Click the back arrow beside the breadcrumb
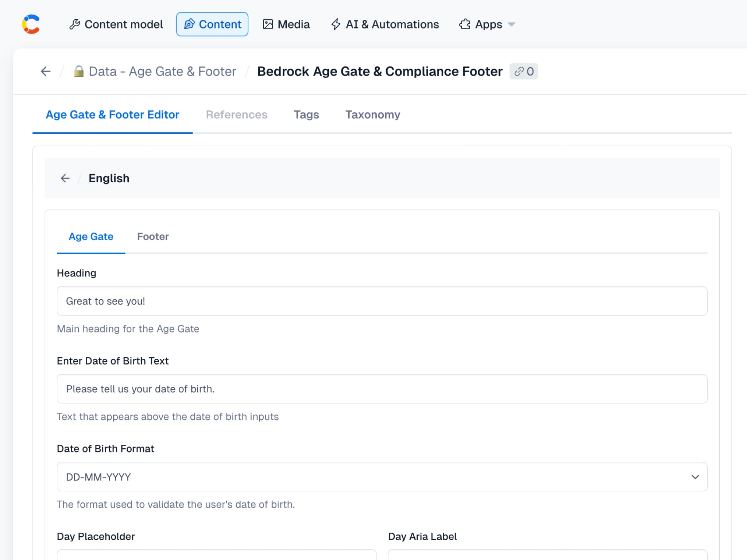Image resolution: width=747 pixels, height=560 pixels. pyautogui.click(x=46, y=71)
